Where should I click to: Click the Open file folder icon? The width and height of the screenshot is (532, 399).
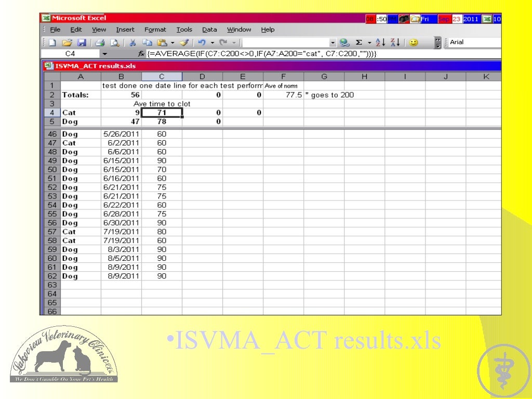coord(67,43)
